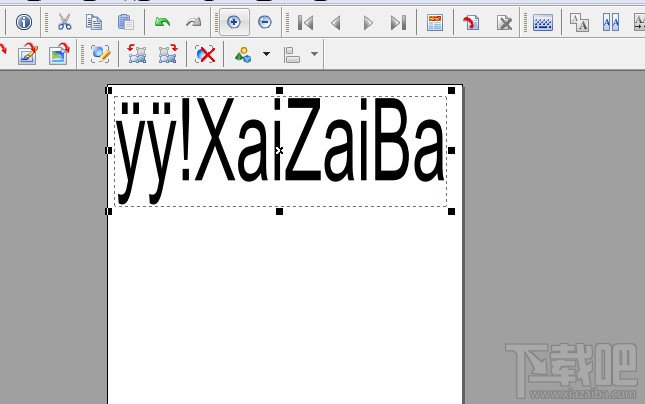Viewport: 645px width, 404px height.
Task: Click the overlapping letters A font icon
Action: [579, 23]
